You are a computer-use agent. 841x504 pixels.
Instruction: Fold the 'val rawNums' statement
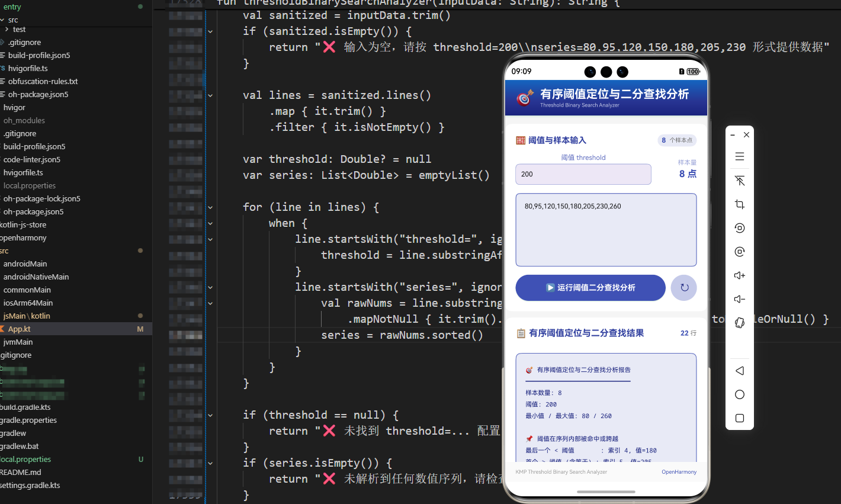[x=210, y=303]
